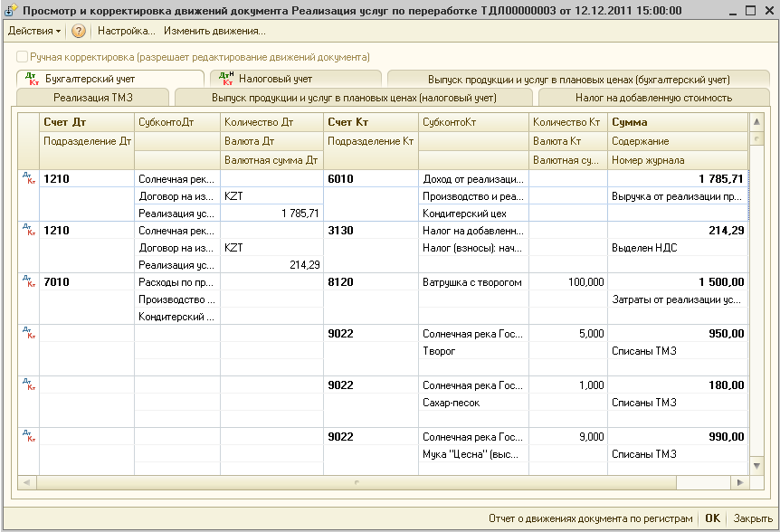Click the Настройка... toolbar button
This screenshot has height=532, width=780.
pos(127,31)
